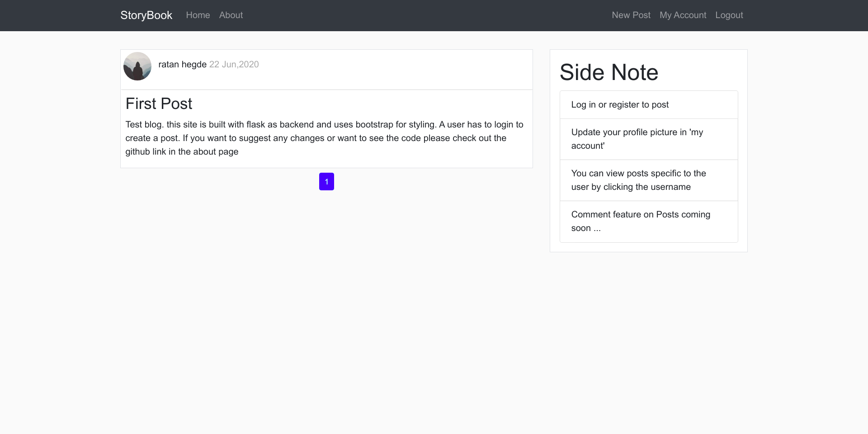The height and width of the screenshot is (434, 868).
Task: Create a New Post
Action: [631, 15]
